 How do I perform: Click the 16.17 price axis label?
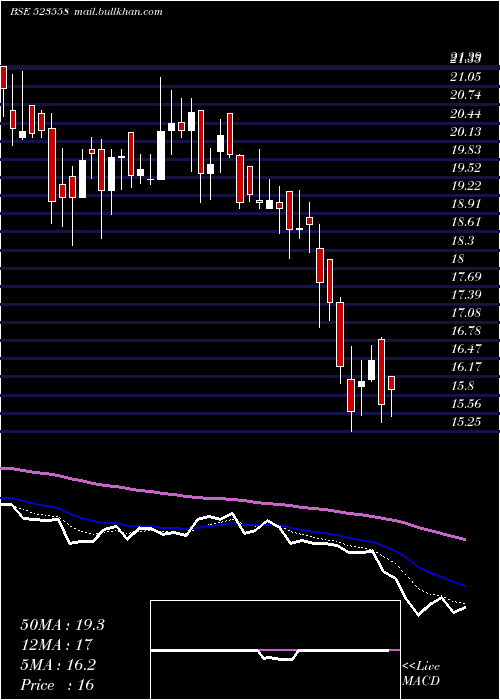tap(466, 367)
